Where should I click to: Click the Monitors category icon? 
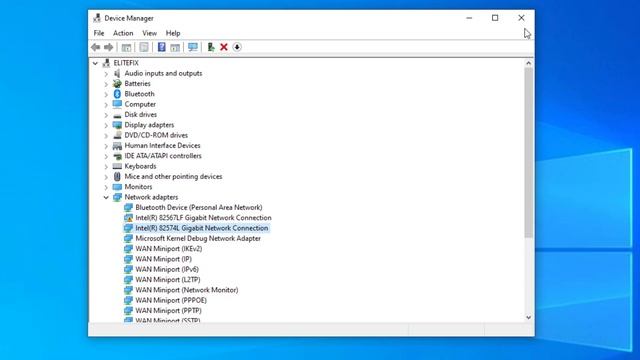pyautogui.click(x=117, y=187)
